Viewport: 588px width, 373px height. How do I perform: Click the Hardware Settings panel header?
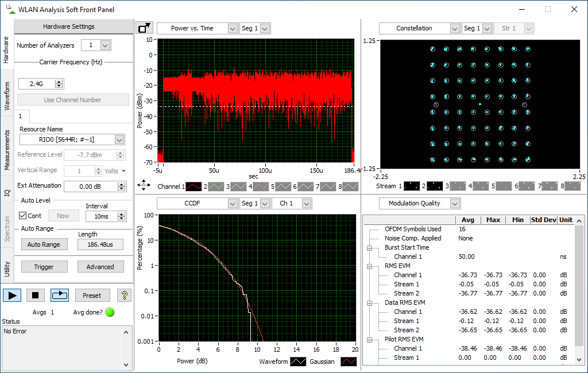pyautogui.click(x=73, y=26)
